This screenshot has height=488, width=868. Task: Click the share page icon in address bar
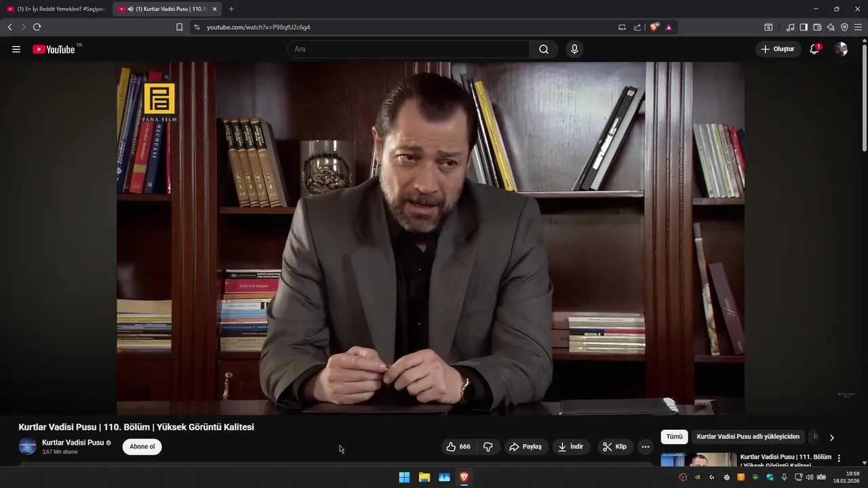pyautogui.click(x=637, y=27)
